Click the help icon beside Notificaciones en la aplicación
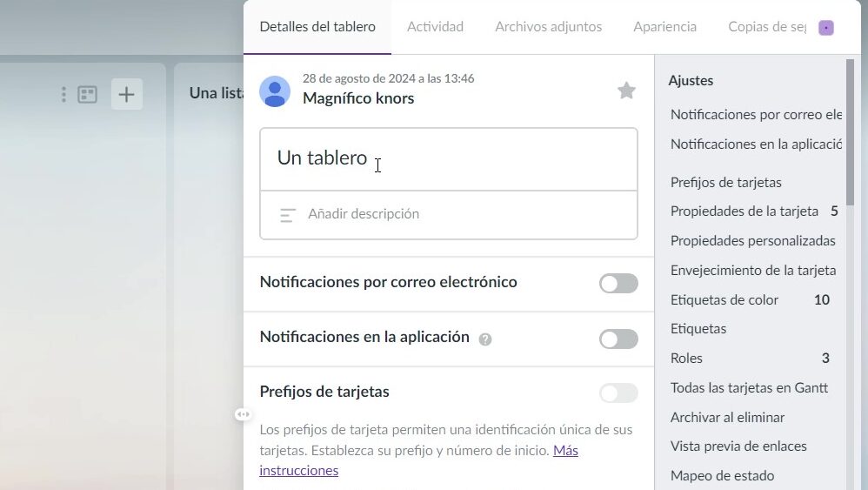The width and height of the screenshot is (868, 490). click(x=485, y=339)
